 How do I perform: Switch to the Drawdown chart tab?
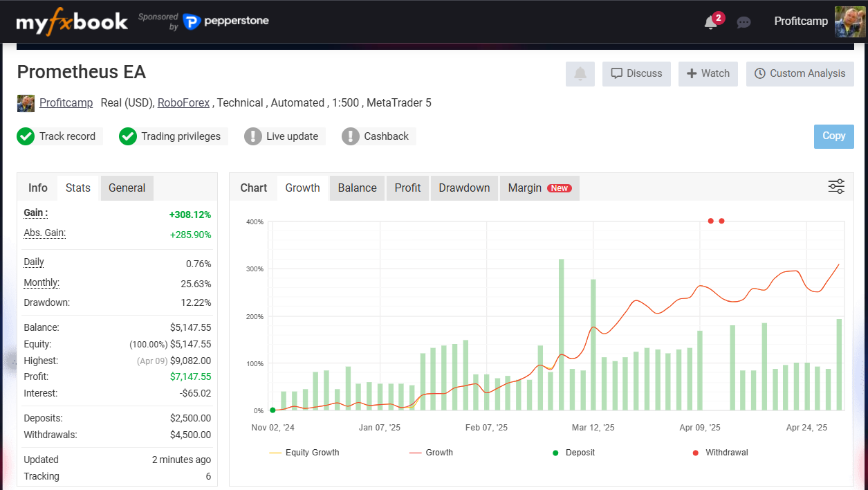(464, 188)
